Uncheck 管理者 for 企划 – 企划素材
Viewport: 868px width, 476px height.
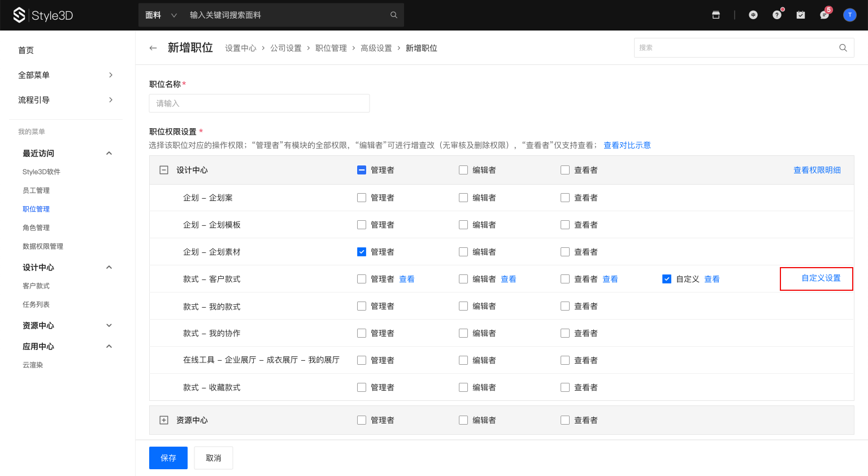(x=362, y=252)
